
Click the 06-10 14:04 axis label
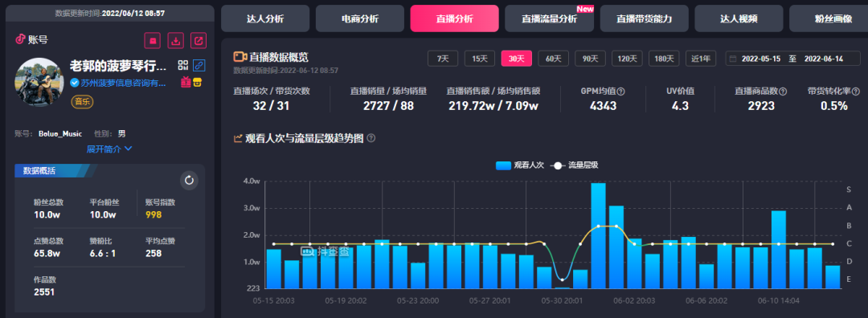779,301
